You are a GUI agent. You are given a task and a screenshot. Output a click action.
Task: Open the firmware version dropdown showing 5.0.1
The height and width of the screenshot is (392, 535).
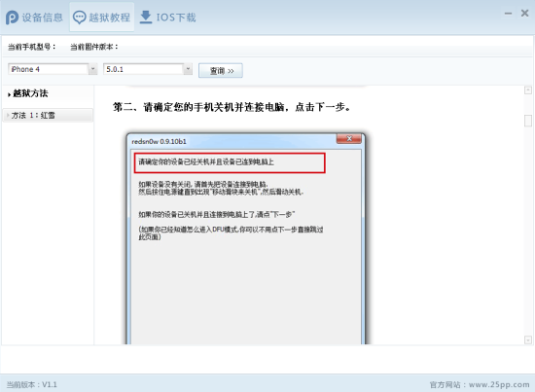pyautogui.click(x=148, y=69)
